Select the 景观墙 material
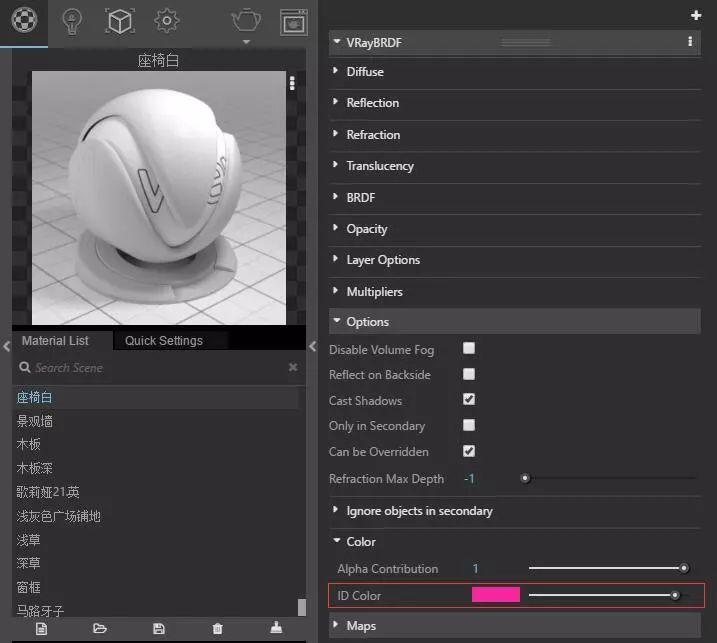Image resolution: width=717 pixels, height=643 pixels. point(35,421)
